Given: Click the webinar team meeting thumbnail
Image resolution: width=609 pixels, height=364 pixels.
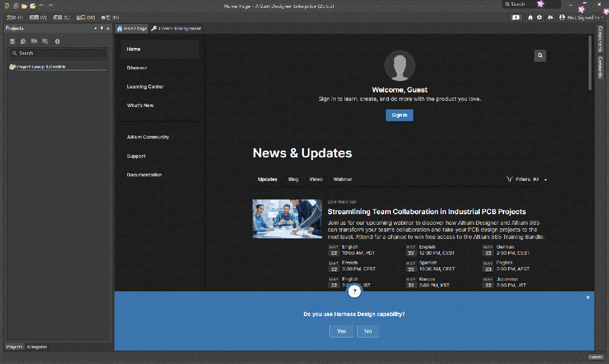Looking at the screenshot, I should (287, 219).
